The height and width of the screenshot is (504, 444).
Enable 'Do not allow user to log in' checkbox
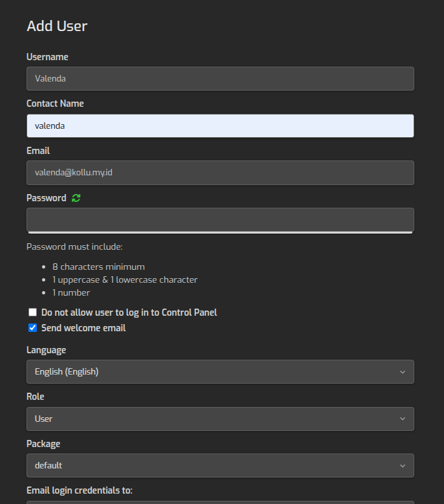pyautogui.click(x=33, y=312)
